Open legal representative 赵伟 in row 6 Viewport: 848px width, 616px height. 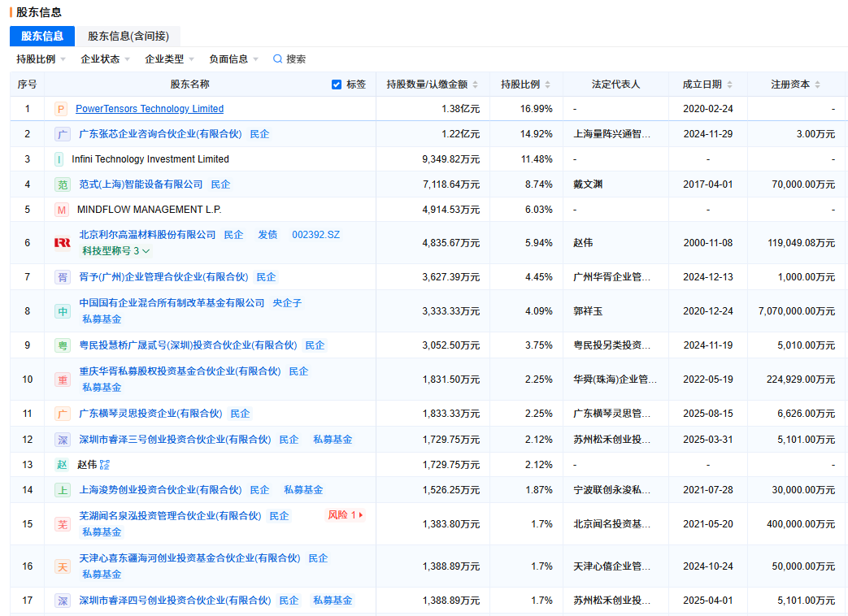point(583,243)
